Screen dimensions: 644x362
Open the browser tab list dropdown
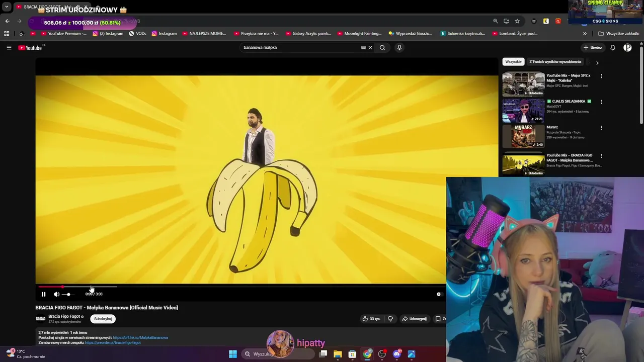click(x=7, y=7)
